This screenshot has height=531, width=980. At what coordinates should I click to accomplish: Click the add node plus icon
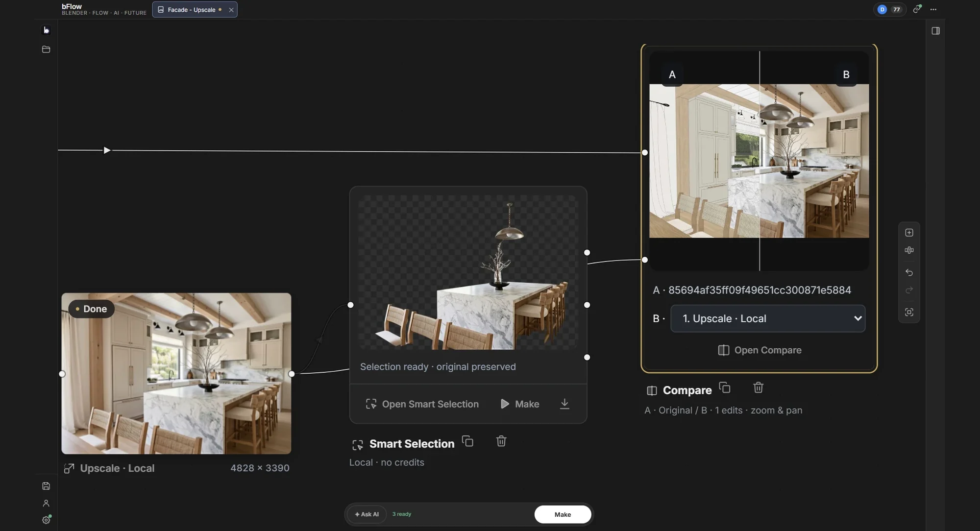[x=909, y=233]
